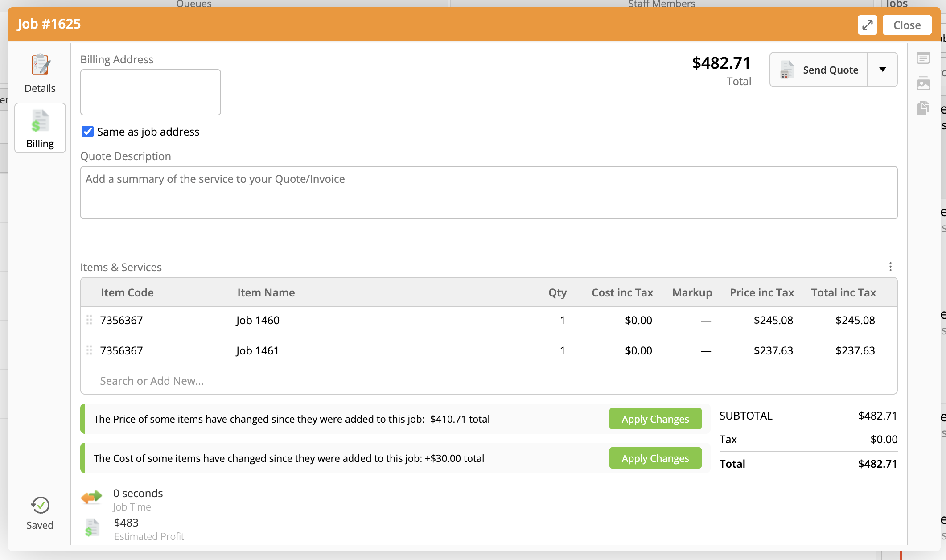This screenshot has width=946, height=560.
Task: Click the Send Quote button
Action: [x=818, y=70]
